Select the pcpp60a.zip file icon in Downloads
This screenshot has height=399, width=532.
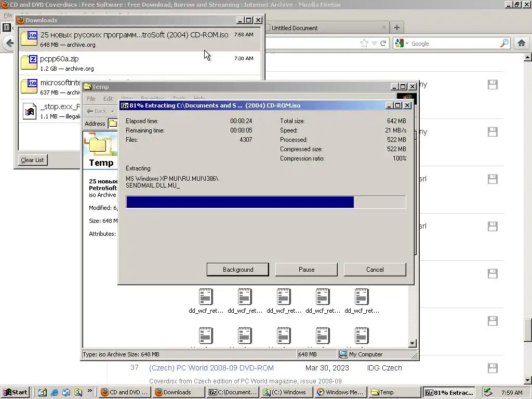click(29, 63)
